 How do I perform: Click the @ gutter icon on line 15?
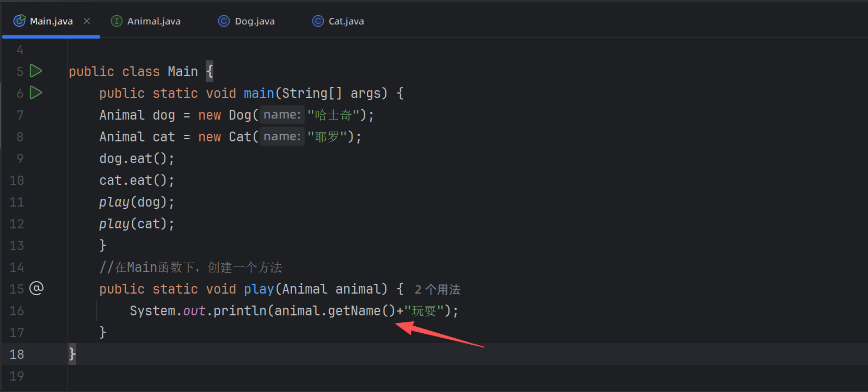tap(36, 288)
